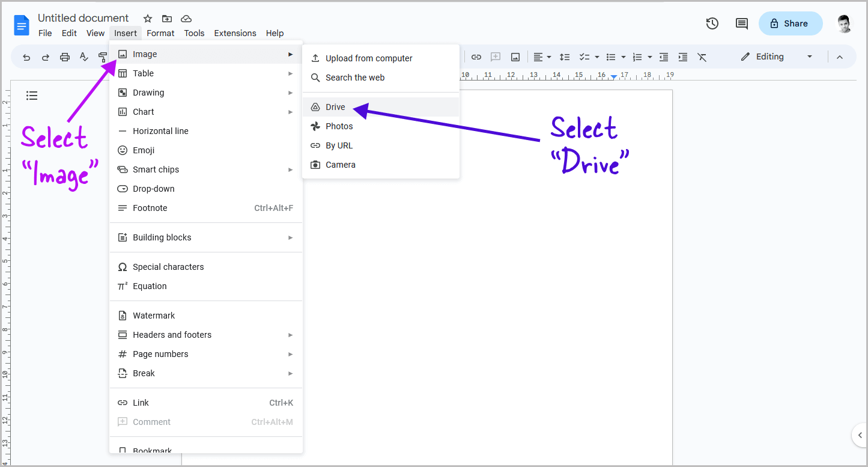Open the Format menu
This screenshot has height=467, width=868.
point(160,33)
